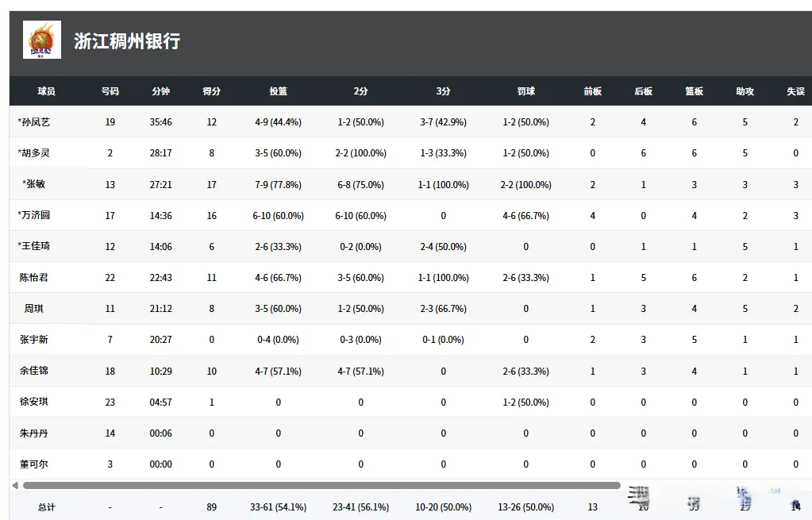Click the 罚球 free throw header
812x520 pixels.
(525, 91)
